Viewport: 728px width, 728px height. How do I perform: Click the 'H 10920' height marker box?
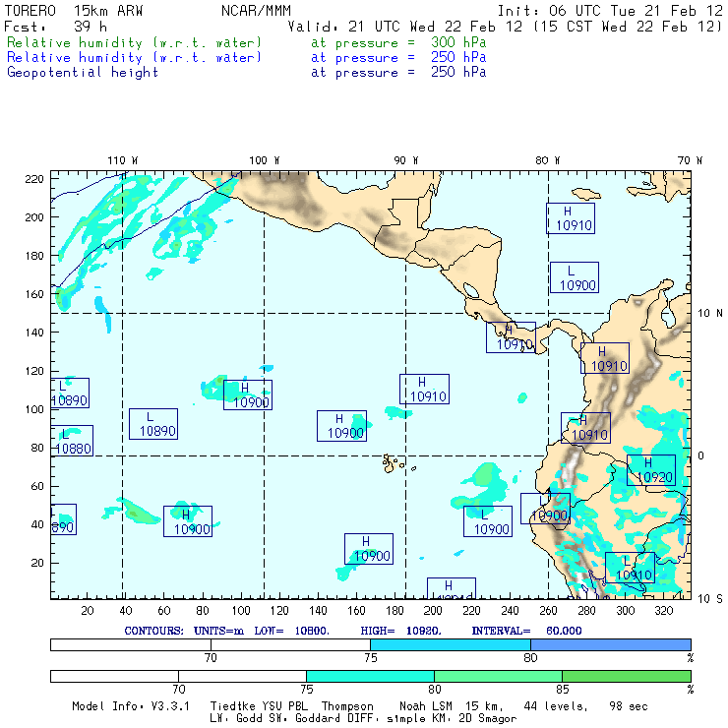pos(651,470)
